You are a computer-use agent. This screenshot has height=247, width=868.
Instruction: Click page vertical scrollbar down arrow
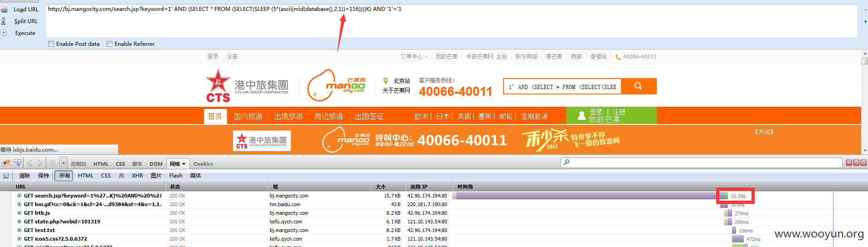click(x=865, y=150)
